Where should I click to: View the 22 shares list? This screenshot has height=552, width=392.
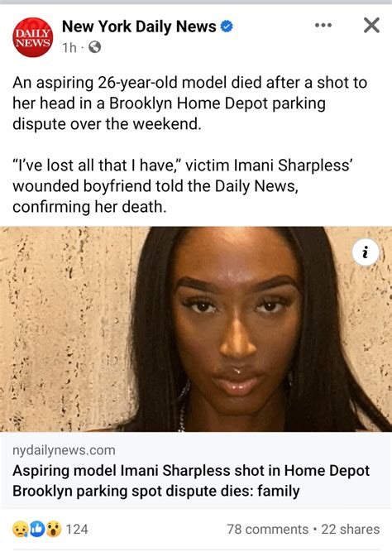tap(351, 529)
